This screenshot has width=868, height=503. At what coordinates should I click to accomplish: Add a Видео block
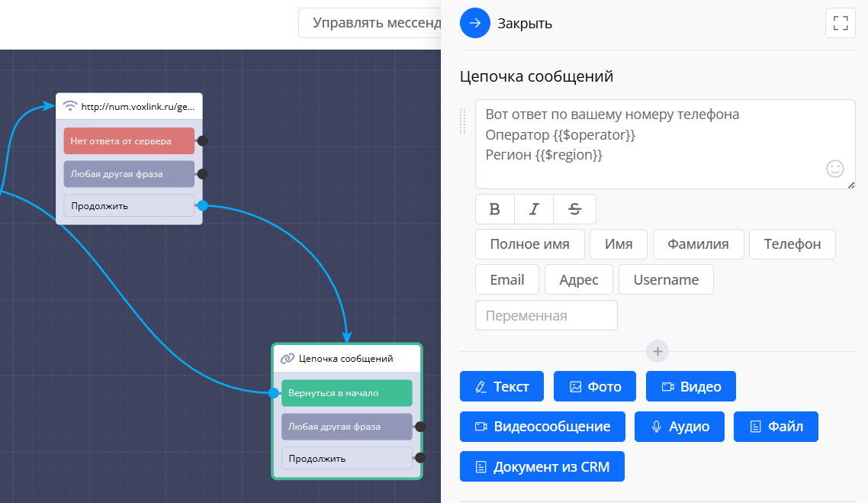pos(690,386)
